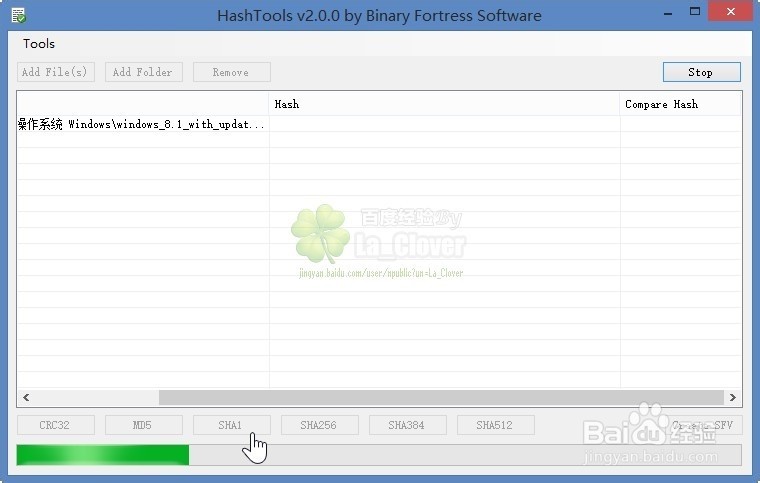Calculate SHA384 hash
Screen dimensions: 760x483
(x=408, y=425)
